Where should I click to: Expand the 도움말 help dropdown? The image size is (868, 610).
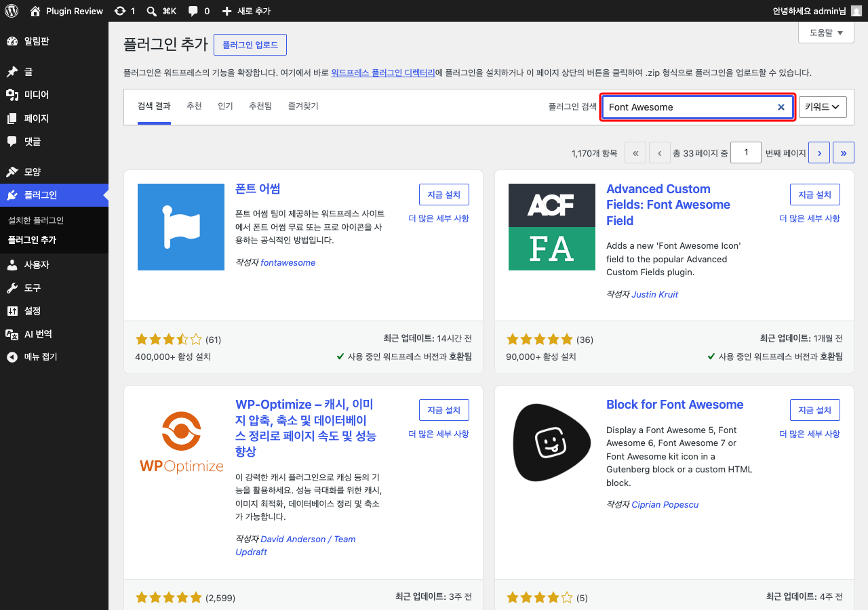tap(827, 33)
